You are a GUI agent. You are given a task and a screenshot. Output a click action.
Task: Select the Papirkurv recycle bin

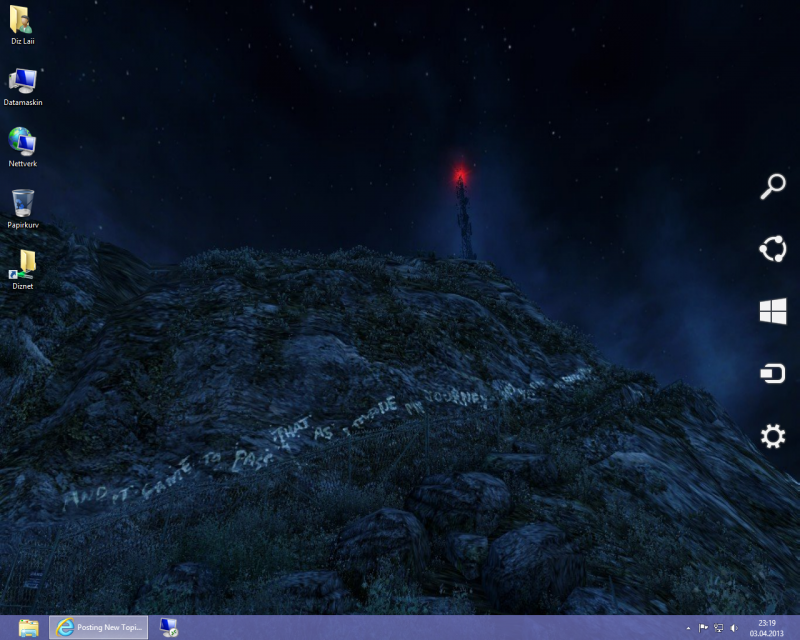[22, 209]
